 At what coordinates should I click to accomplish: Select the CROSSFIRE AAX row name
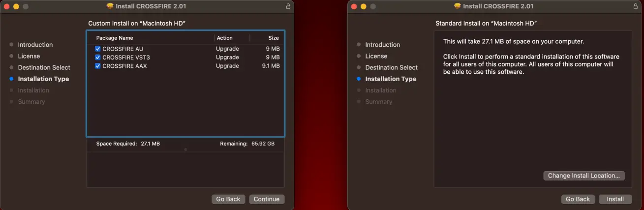[124, 65]
